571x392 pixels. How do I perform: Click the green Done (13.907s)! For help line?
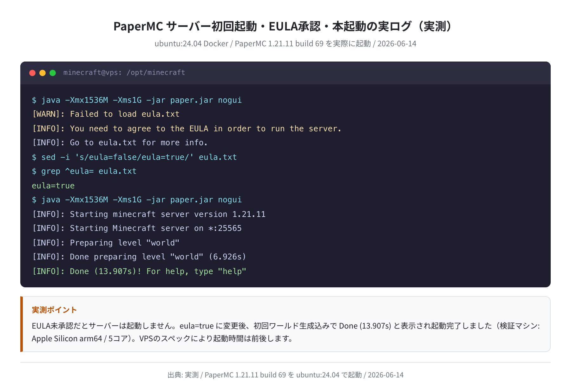[139, 271]
